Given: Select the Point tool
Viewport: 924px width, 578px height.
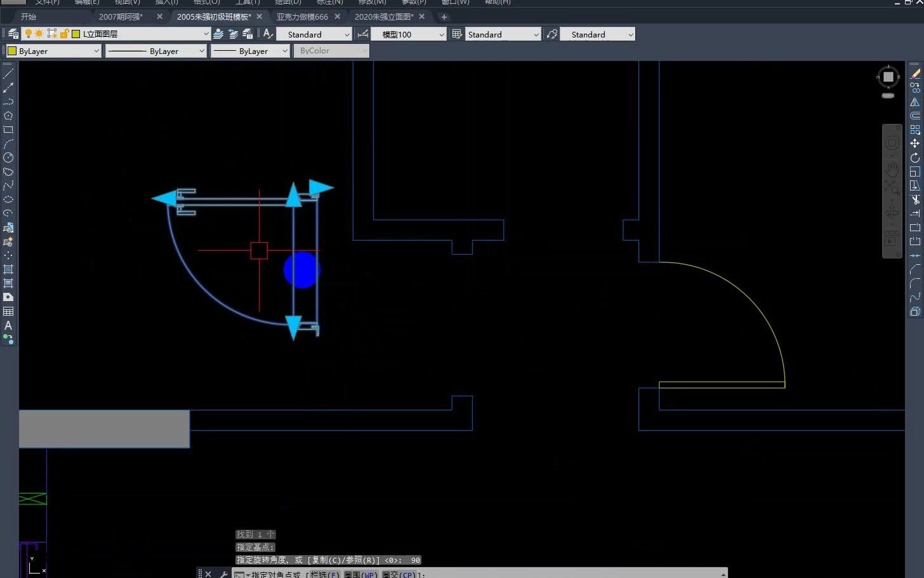Looking at the screenshot, I should tap(8, 255).
